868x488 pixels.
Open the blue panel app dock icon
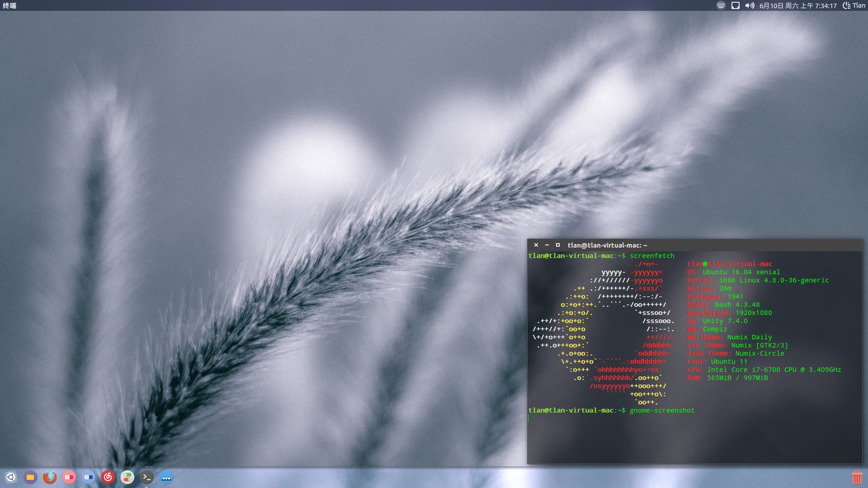tap(89, 477)
